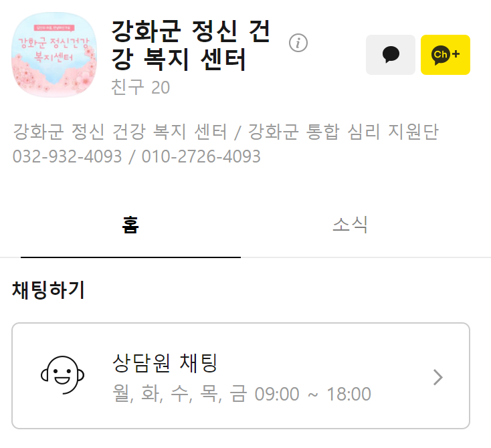Click the 강화군 통합 심리 지원단 description text
The height and width of the screenshot is (448, 491).
[x=344, y=132]
